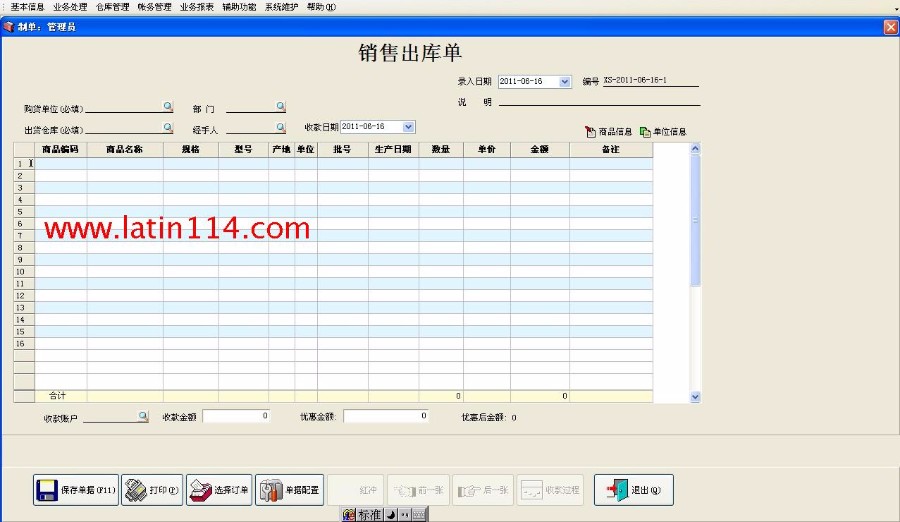Expand 录入日期 date dropdown

pyautogui.click(x=565, y=82)
